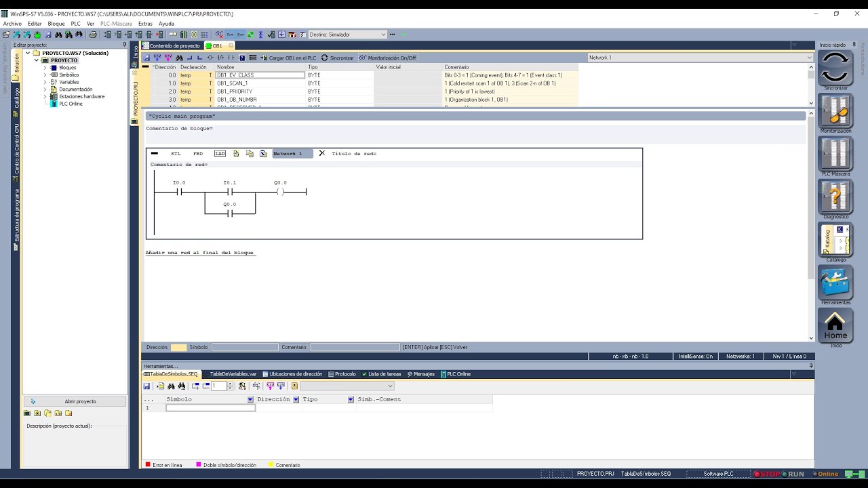The width and height of the screenshot is (868, 488).
Task: Open the Herramientas toolbox icon
Action: pyautogui.click(x=835, y=283)
